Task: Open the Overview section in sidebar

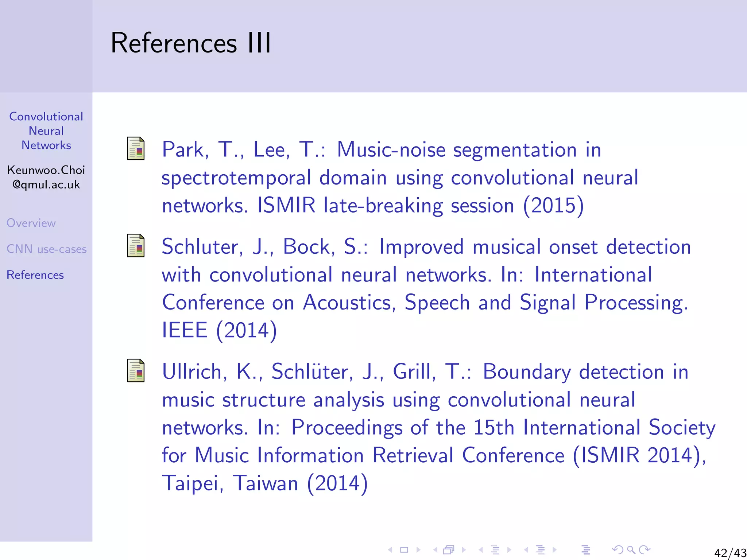Action: (x=31, y=223)
